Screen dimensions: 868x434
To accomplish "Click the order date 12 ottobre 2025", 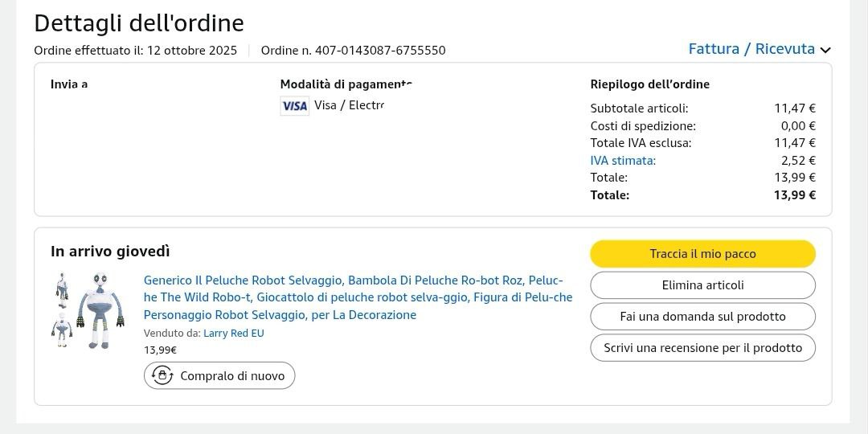I will click(x=191, y=51).
